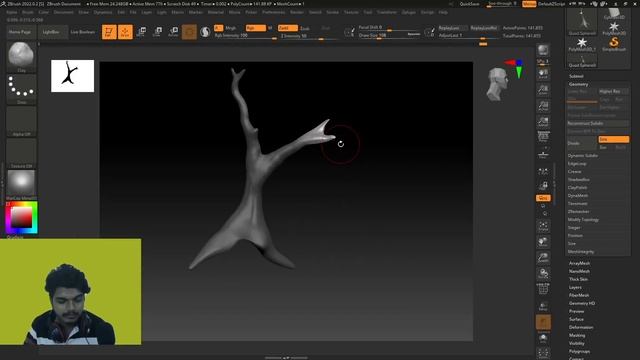Click BPR render icon
The height and width of the screenshot is (360, 640).
(x=543, y=50)
